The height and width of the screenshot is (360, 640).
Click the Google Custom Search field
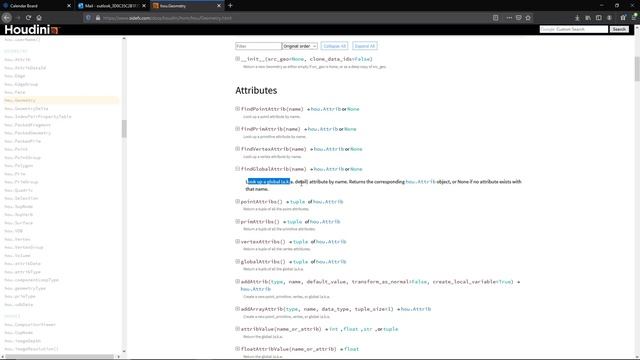click(x=573, y=29)
